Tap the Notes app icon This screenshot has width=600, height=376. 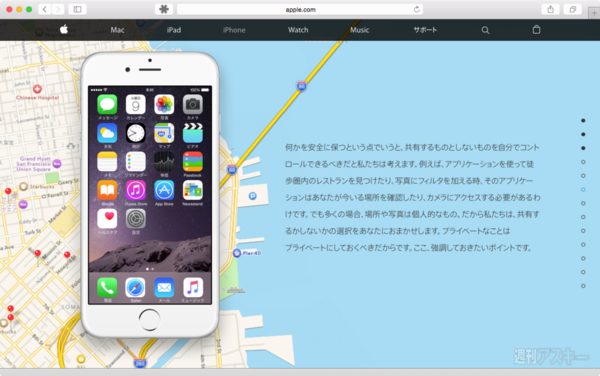click(x=107, y=161)
